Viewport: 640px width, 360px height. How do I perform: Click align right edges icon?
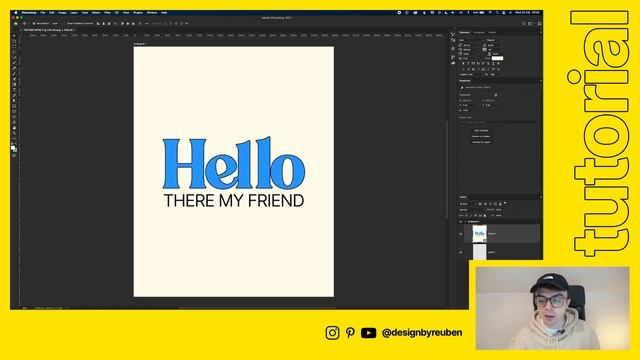click(x=109, y=24)
